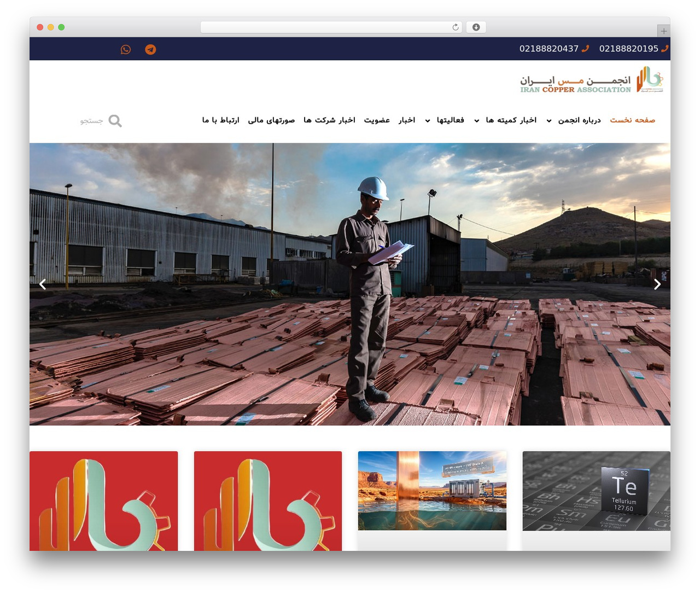Open the صورتهای مالی menu item
Screen dimensions: 700x593
(271, 120)
